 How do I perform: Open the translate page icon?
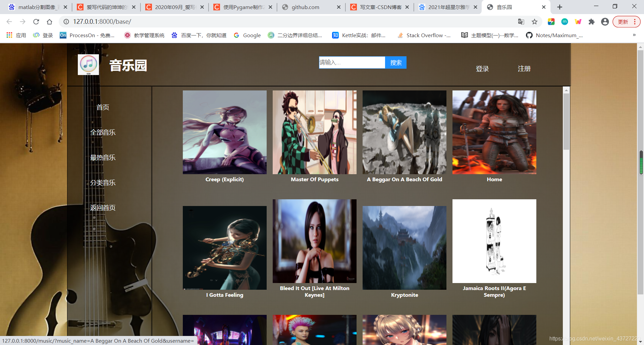pyautogui.click(x=521, y=22)
